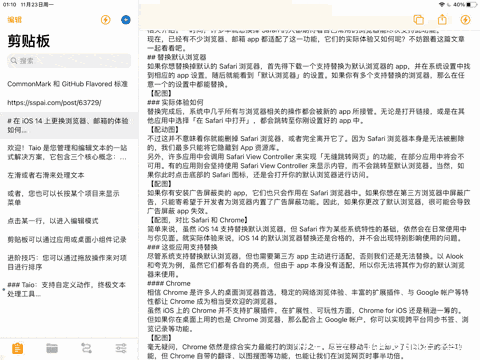Click '【配图，对比 Safari 和 Chrome】' line

(x=198, y=220)
